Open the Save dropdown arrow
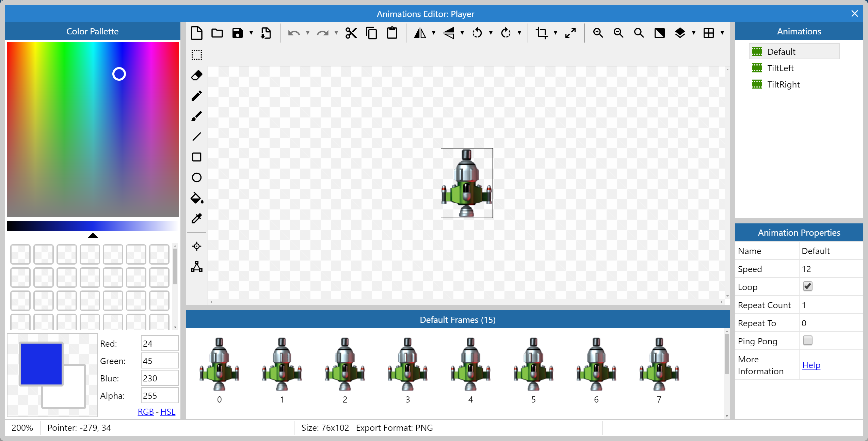868x441 pixels. 251,33
